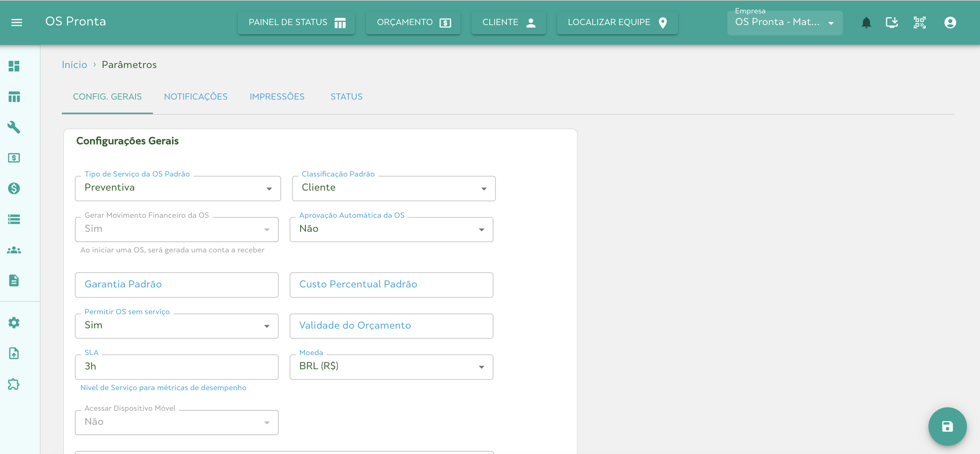The image size is (980, 454).
Task: Click the Garantia Padrão input field
Action: 177,285
